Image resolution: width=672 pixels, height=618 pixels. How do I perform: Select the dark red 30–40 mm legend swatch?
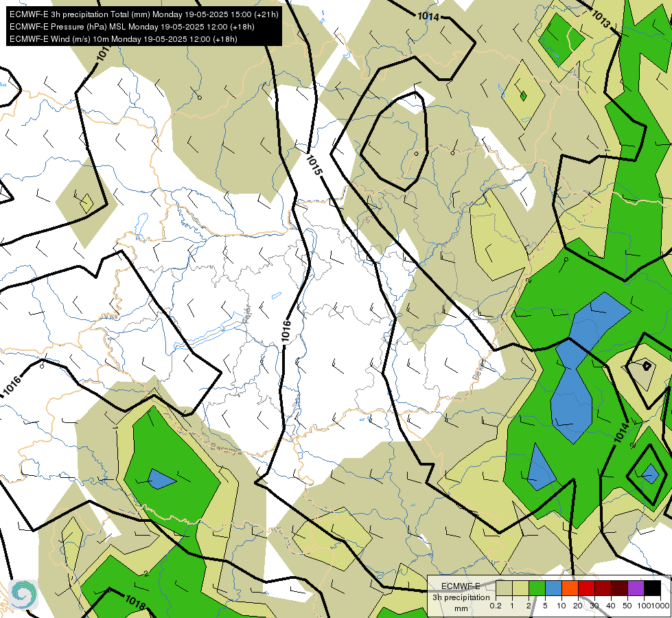point(603,588)
